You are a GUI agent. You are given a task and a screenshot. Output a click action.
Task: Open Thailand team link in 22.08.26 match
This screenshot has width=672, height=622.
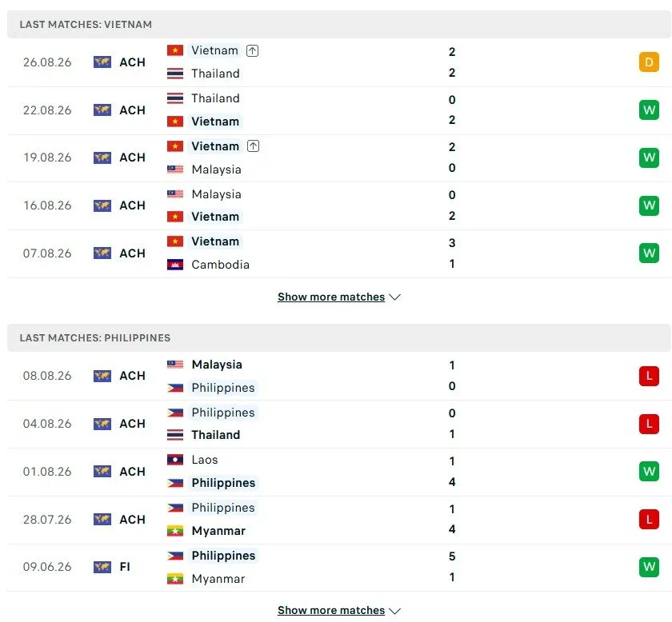[x=215, y=98]
